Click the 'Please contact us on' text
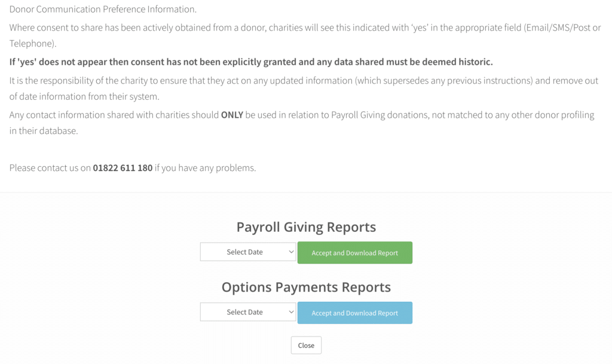The height and width of the screenshot is (364, 612). pos(50,168)
